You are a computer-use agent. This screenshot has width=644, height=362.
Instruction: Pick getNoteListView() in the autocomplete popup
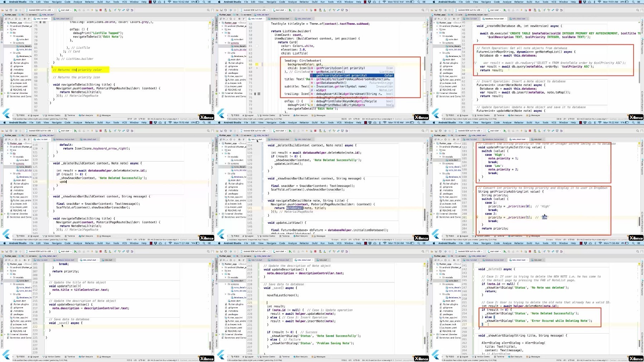coord(352,72)
